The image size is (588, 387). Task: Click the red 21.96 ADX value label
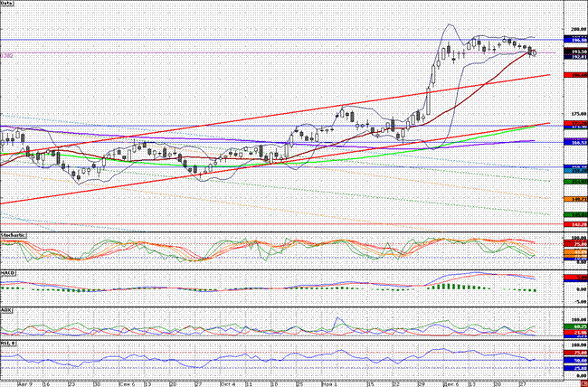point(576,333)
